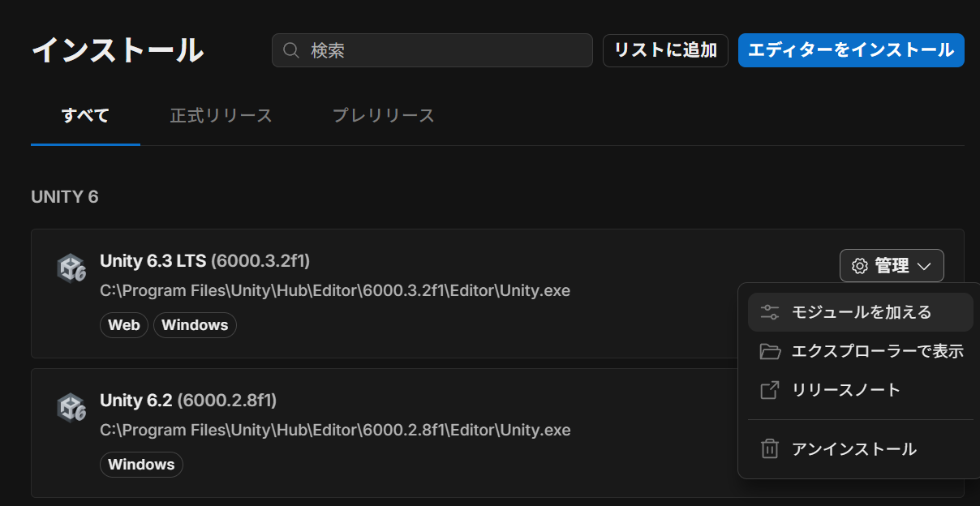Click the gear icon on the 管理 button
This screenshot has height=506, width=980.
coord(859,266)
